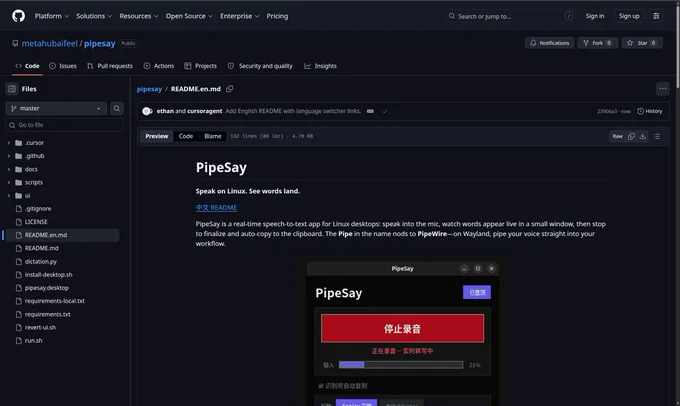This screenshot has height=406, width=680.
Task: Switch to the Blame view
Action: (x=213, y=136)
